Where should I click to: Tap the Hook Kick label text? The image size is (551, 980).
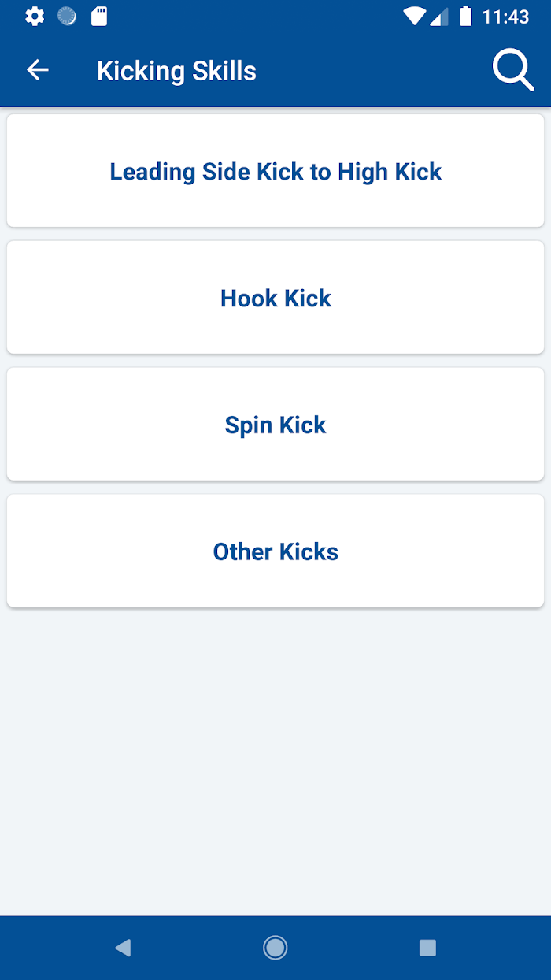275,299
